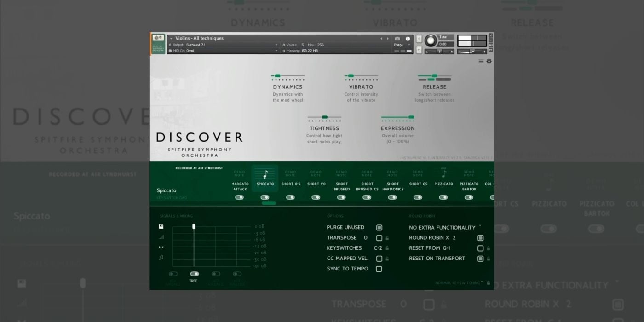Enable the CC Mapped Vel. checkbox
644x322 pixels.
click(x=379, y=259)
